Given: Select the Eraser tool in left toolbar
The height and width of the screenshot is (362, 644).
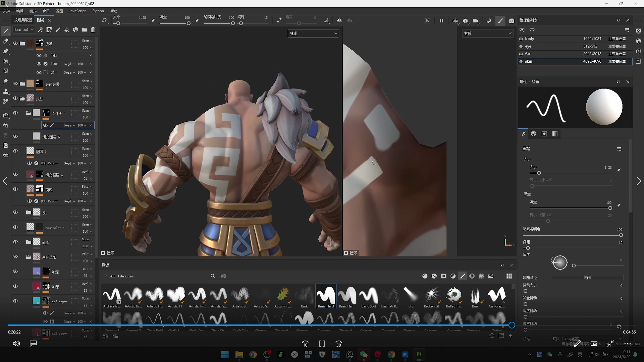Looking at the screenshot, I should [x=6, y=41].
